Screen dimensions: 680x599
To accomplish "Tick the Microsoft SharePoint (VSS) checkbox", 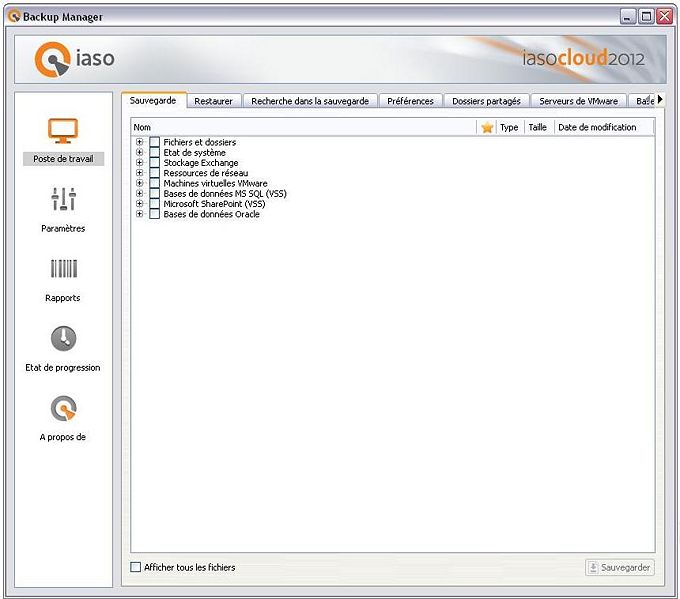I will tap(154, 203).
